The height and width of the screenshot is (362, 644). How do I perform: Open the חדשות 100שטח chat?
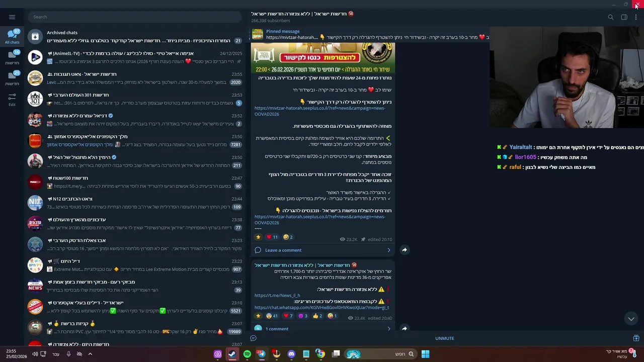[136, 182]
